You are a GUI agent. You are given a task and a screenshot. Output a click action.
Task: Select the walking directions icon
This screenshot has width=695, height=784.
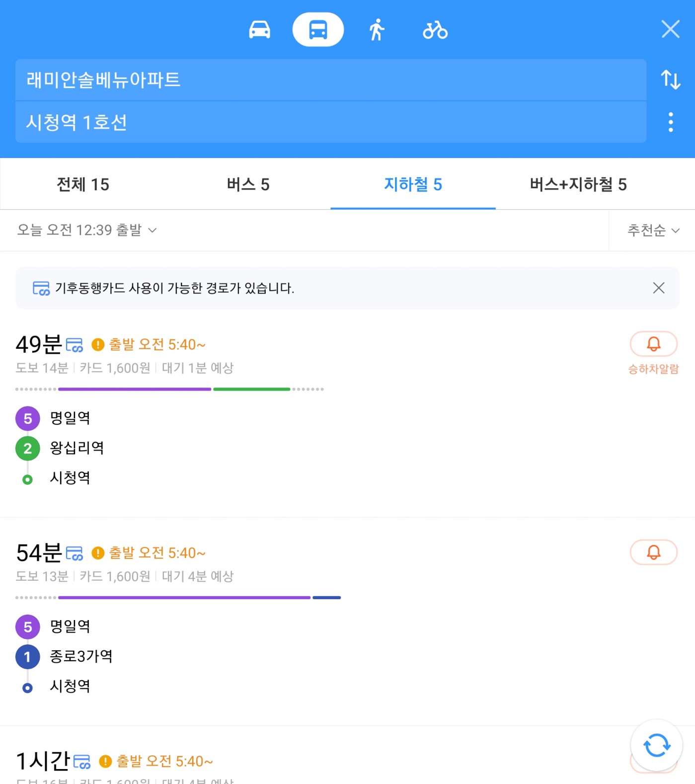click(x=377, y=30)
